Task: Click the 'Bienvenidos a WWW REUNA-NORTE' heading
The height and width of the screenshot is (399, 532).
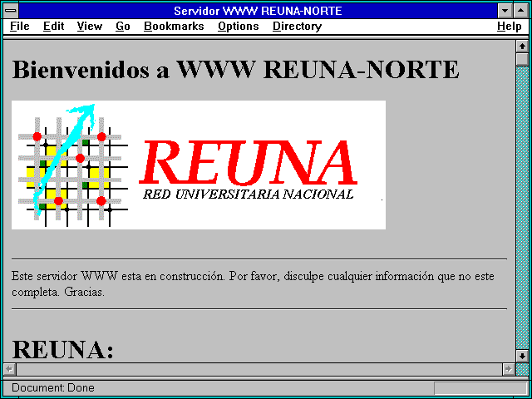Action: (x=235, y=70)
